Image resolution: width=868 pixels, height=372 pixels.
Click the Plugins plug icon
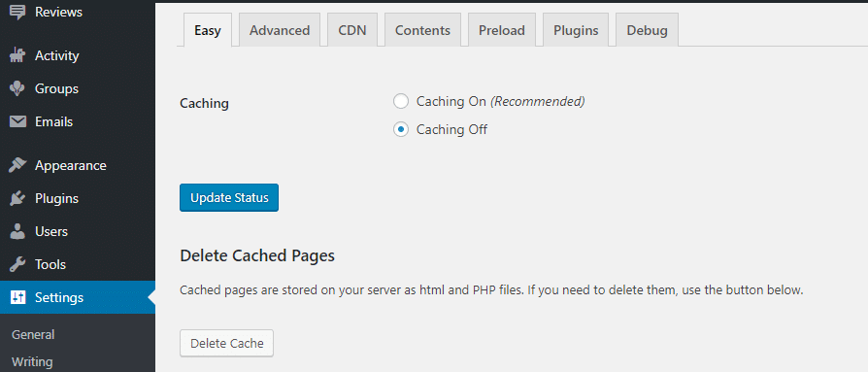[x=17, y=198]
